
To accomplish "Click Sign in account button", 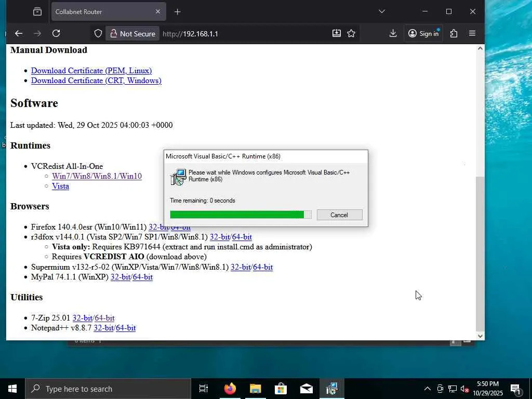I will pos(423,33).
